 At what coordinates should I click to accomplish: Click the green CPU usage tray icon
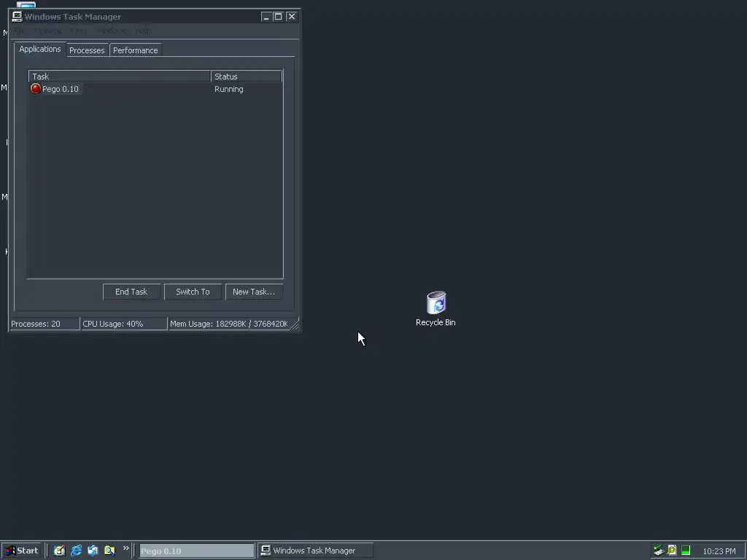[686, 551]
